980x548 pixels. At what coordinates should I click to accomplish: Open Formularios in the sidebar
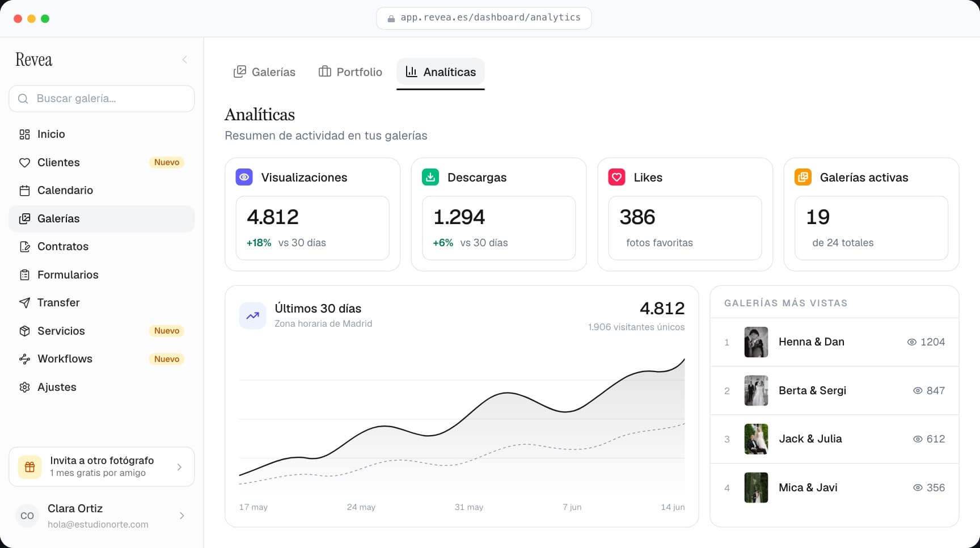(102, 275)
